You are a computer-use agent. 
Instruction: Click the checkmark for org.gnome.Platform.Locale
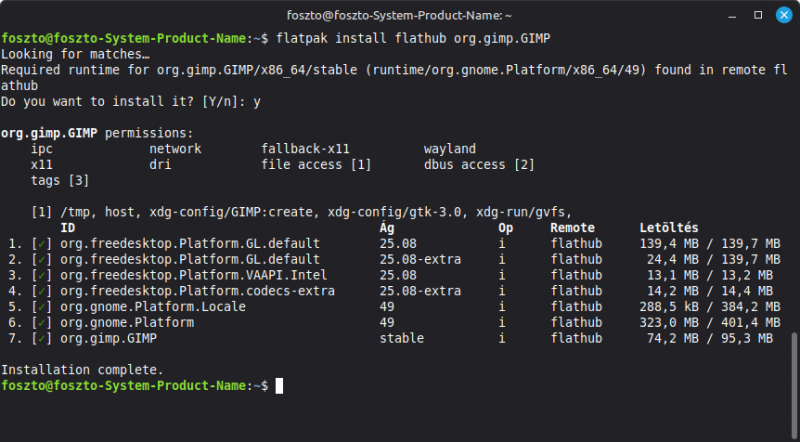[42, 307]
